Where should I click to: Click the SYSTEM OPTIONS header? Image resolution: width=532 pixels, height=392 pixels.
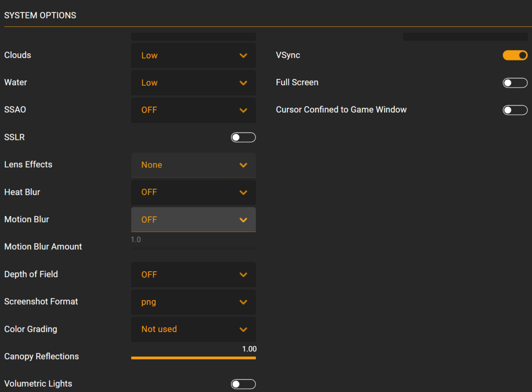click(x=40, y=15)
